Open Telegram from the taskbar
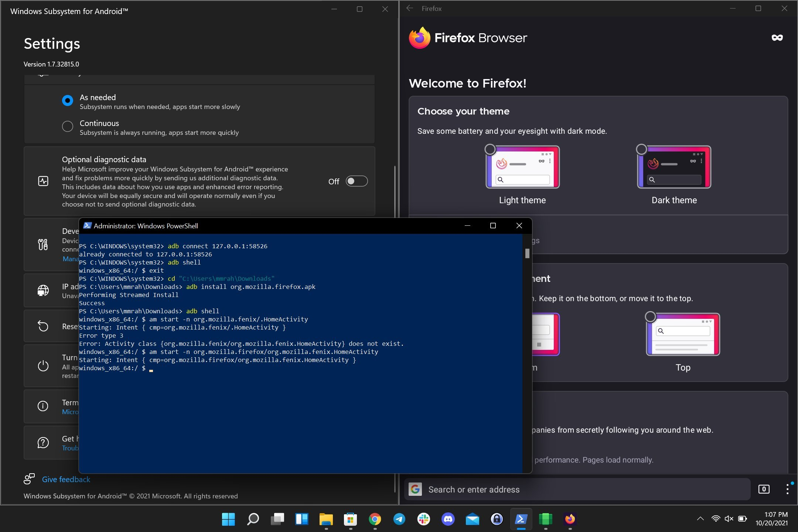 click(x=399, y=519)
